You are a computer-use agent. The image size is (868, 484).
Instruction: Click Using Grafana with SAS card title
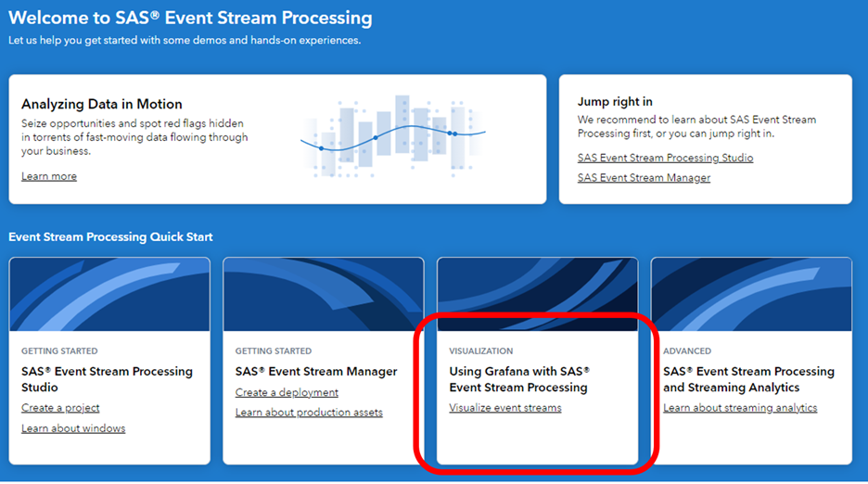pyautogui.click(x=519, y=379)
